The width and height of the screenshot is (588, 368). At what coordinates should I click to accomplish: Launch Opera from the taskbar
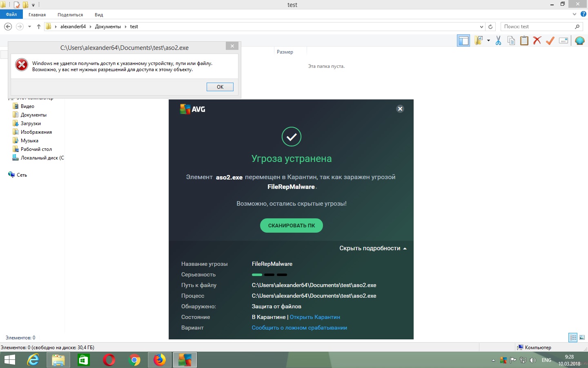point(109,360)
